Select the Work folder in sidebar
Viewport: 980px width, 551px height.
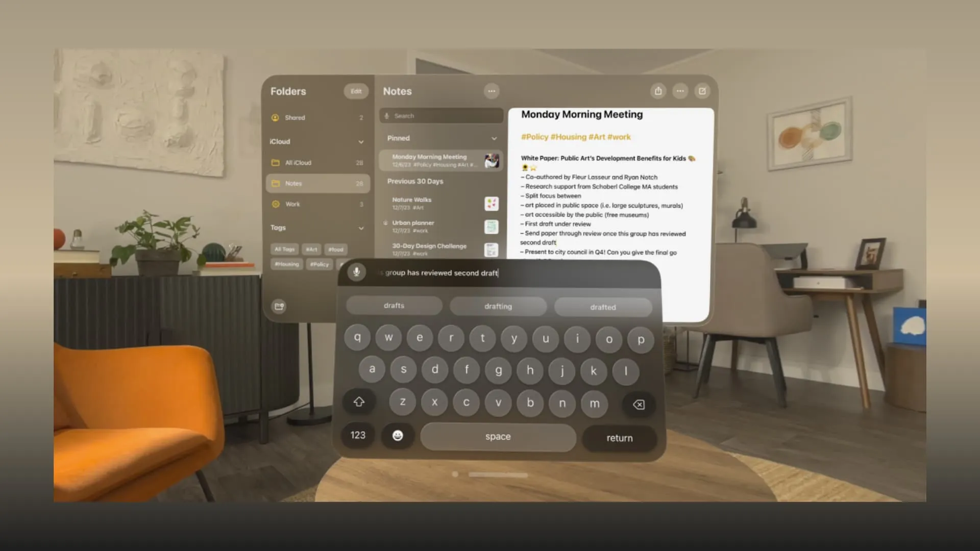pyautogui.click(x=293, y=204)
